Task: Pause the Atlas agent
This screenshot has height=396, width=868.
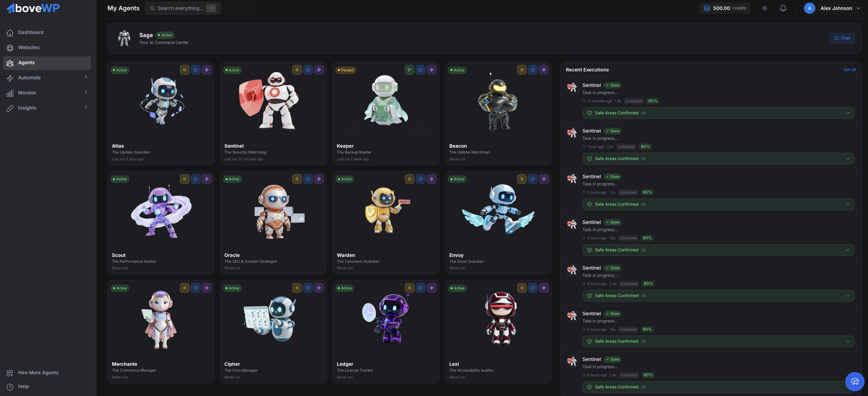Action: (x=185, y=70)
